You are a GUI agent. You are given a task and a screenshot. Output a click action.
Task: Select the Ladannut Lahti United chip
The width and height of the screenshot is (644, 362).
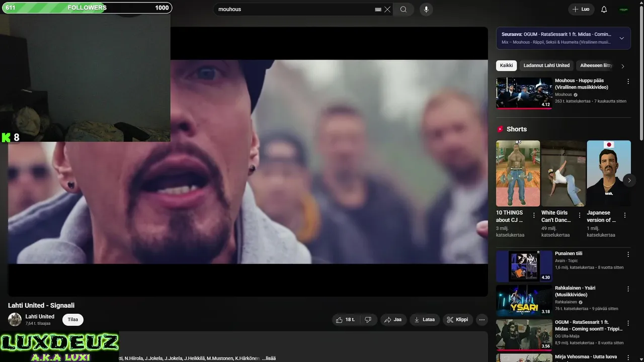point(546,65)
